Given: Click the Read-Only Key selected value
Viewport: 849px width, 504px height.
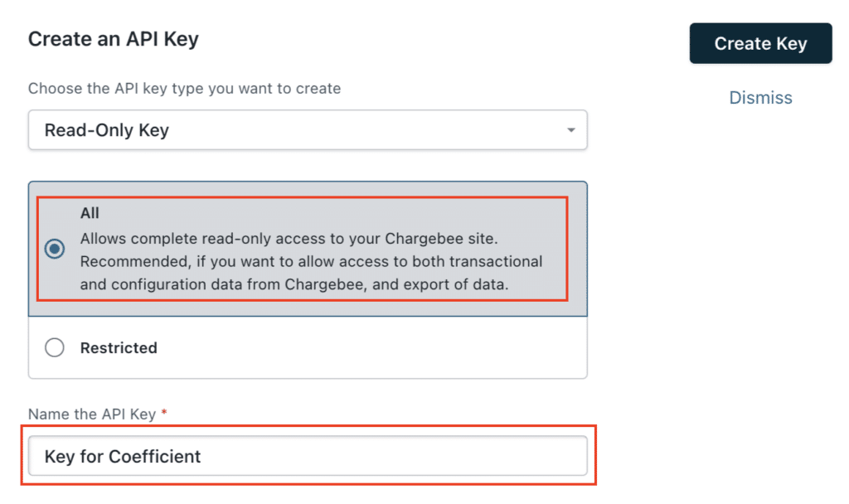Looking at the screenshot, I should [107, 130].
